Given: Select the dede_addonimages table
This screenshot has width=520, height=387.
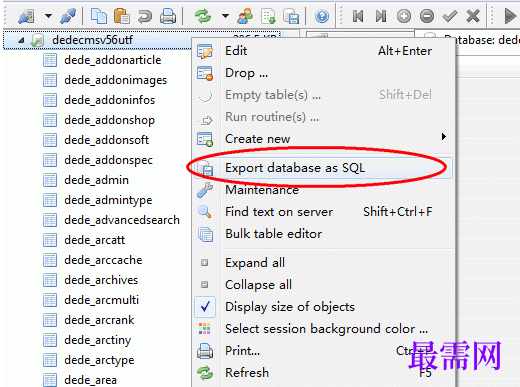Looking at the screenshot, I should click(x=116, y=80).
